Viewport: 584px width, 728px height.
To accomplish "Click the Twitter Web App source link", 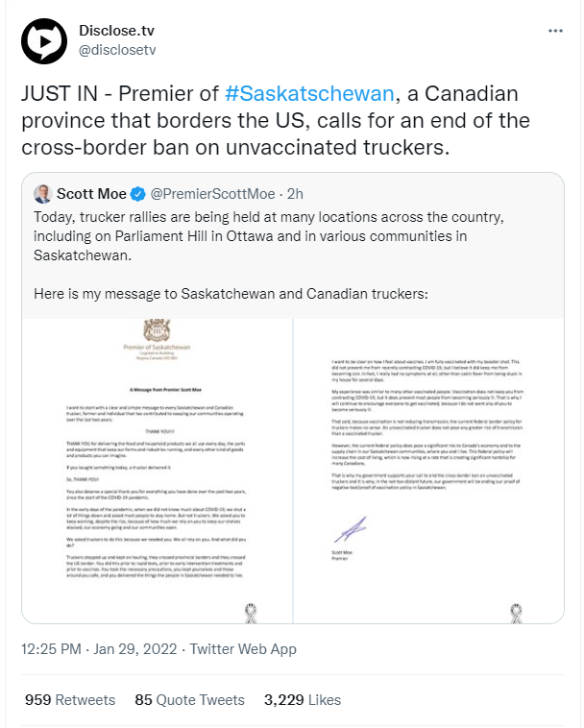I will tap(243, 648).
